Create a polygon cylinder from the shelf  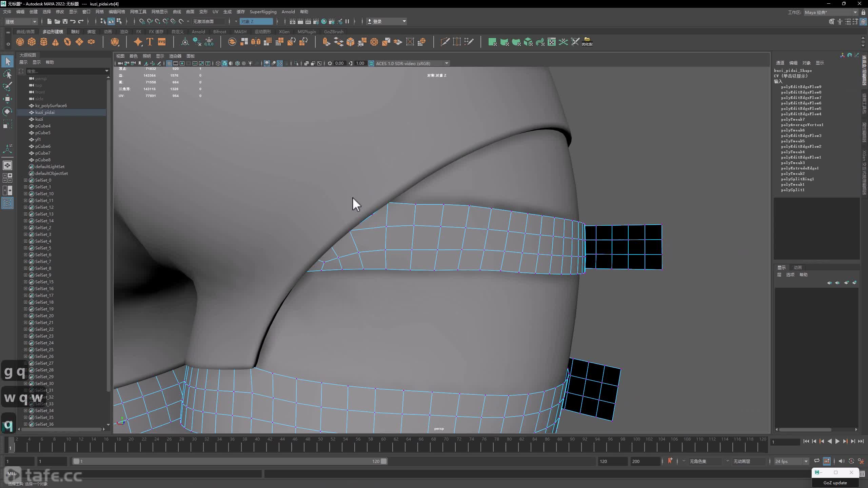tap(44, 42)
